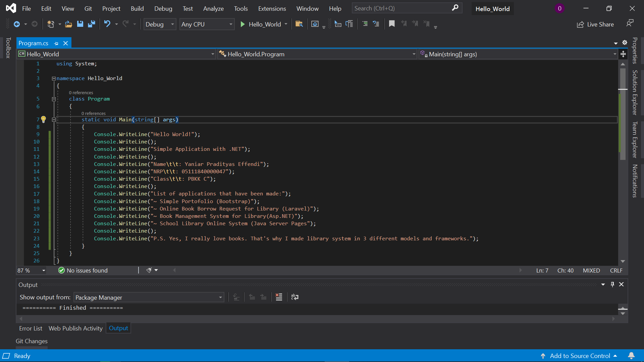Open the Package Manager output source dropdown
The width and height of the screenshot is (644, 362).
tap(149, 297)
